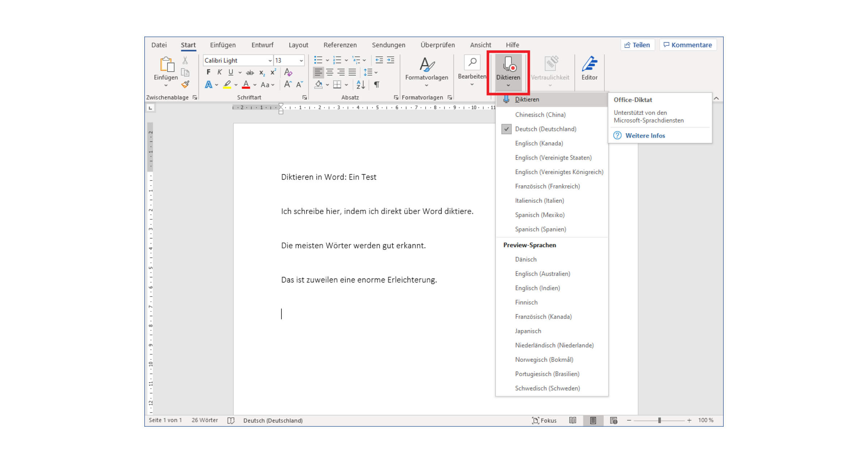Select the Schriftfarbe red font color icon
This screenshot has height=456, width=868.
pyautogui.click(x=246, y=85)
